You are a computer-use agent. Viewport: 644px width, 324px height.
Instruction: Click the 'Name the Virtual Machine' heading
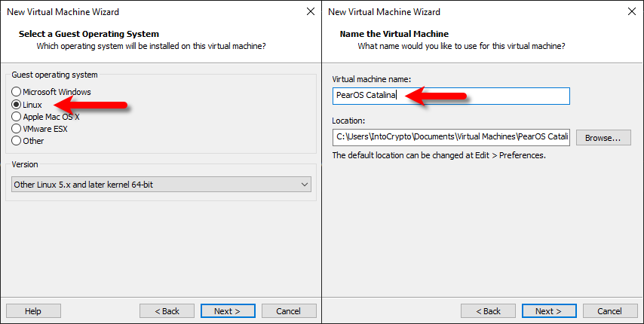[x=394, y=34]
